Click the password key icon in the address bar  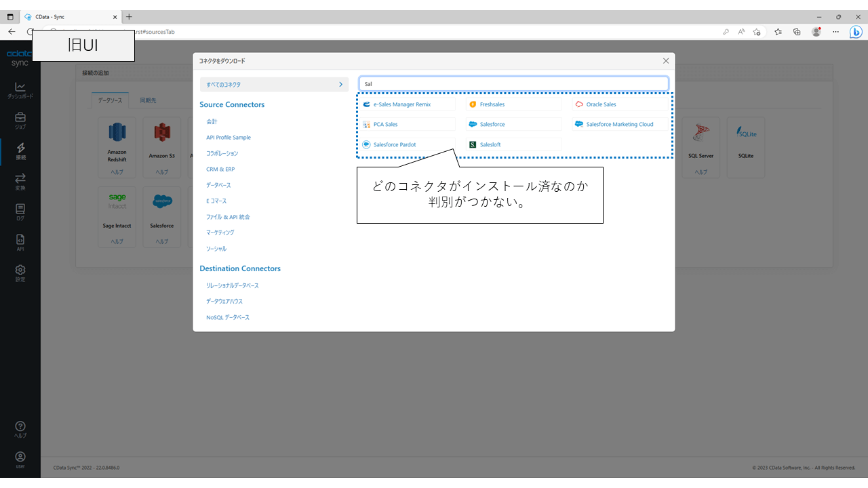(x=726, y=32)
